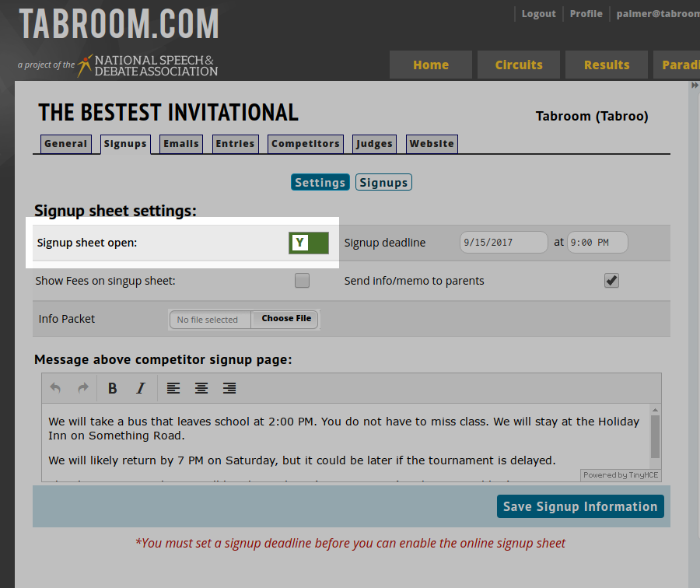
Task: Click the NSDA logo in header
Action: point(148,65)
